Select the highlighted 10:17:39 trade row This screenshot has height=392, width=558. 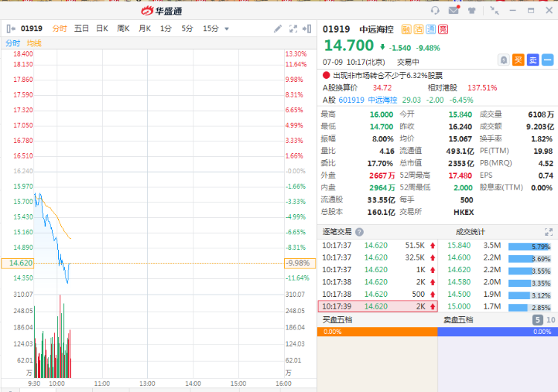tap(377, 306)
